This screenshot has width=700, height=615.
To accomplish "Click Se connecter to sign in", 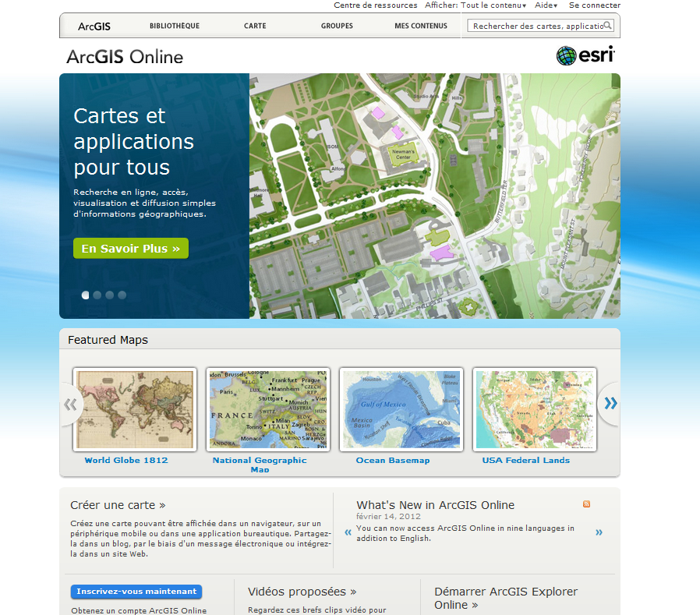I will click(x=595, y=5).
